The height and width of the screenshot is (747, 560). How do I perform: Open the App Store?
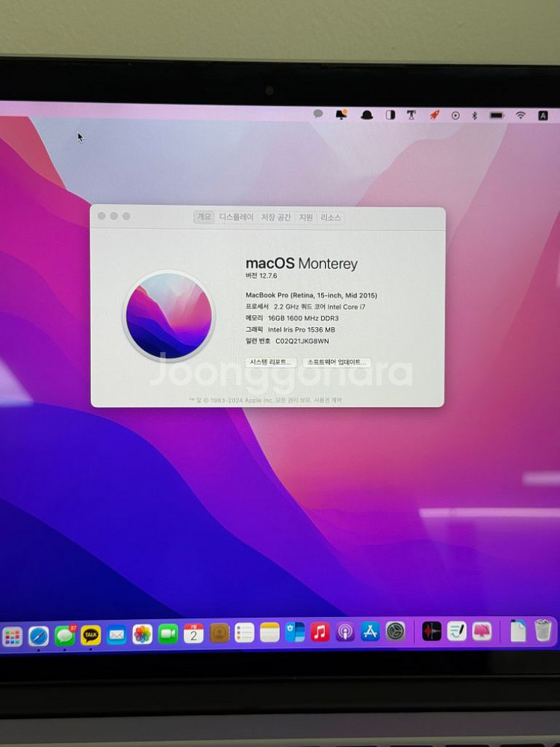pos(370,631)
